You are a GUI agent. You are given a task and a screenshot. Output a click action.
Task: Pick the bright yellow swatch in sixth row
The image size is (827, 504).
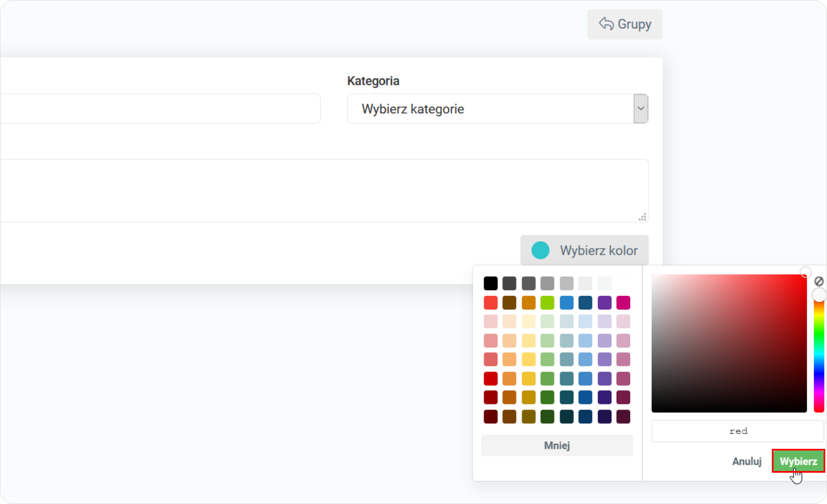click(529, 378)
